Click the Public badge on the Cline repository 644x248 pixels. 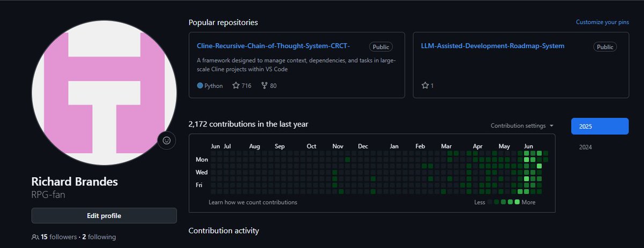point(381,47)
